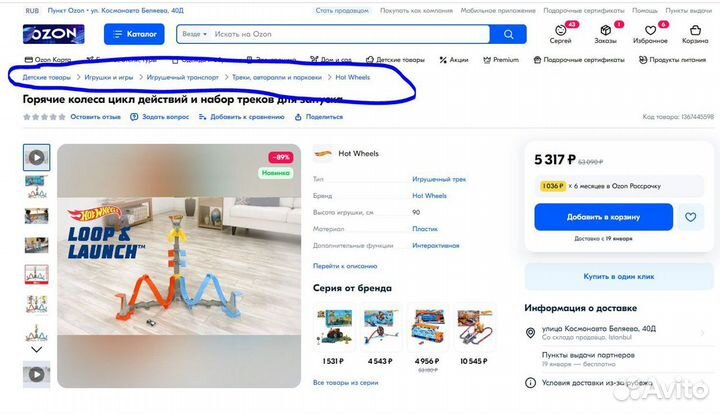The image size is (720, 414).
Task: Open the Детские товары category in the nav bar
Action: click(395, 60)
